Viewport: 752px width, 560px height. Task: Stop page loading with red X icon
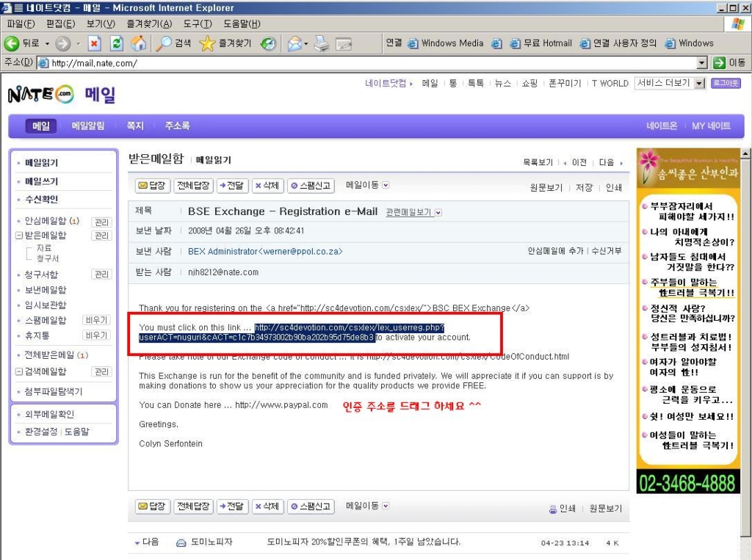[95, 43]
